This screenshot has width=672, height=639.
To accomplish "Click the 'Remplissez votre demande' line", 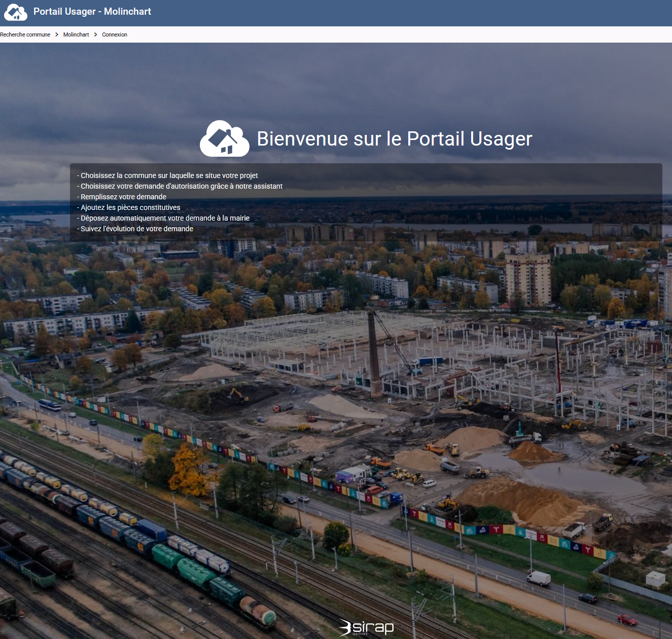I will pyautogui.click(x=123, y=197).
